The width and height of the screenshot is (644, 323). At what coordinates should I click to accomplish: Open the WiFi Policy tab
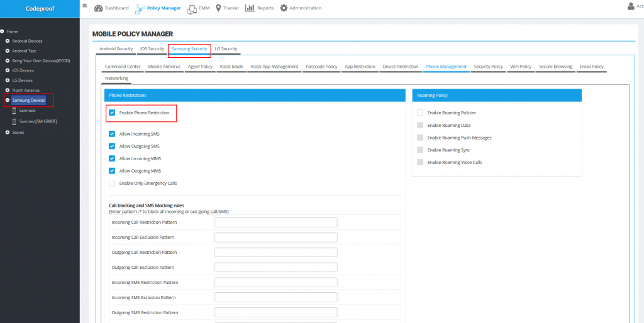click(x=521, y=67)
